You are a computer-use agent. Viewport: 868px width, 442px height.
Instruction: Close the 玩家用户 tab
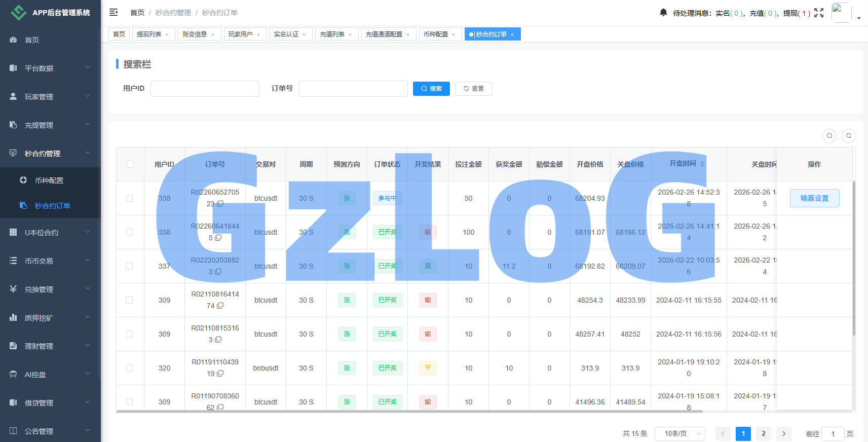[x=258, y=34]
